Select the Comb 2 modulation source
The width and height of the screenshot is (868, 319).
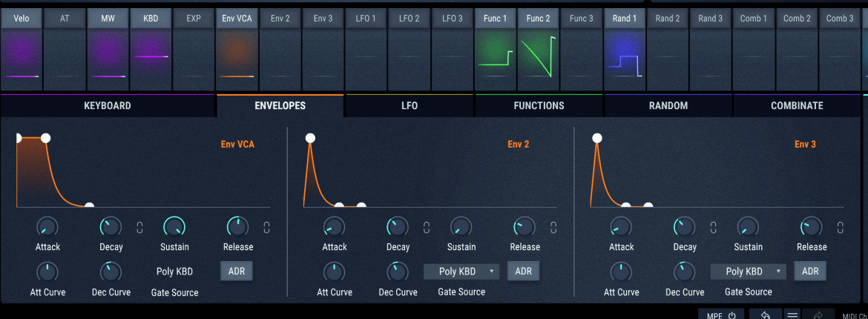pos(797,19)
